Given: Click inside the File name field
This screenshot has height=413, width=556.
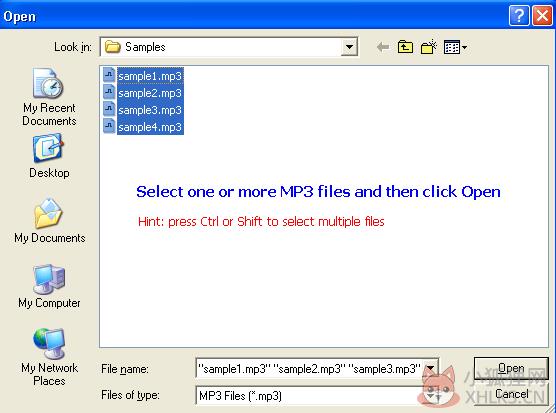Looking at the screenshot, I should (x=310, y=369).
